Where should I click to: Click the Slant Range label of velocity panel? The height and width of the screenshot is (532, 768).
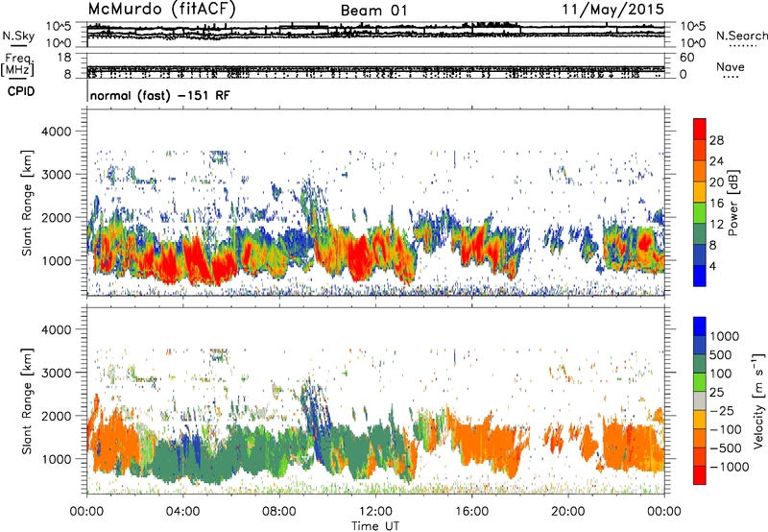tap(27, 400)
